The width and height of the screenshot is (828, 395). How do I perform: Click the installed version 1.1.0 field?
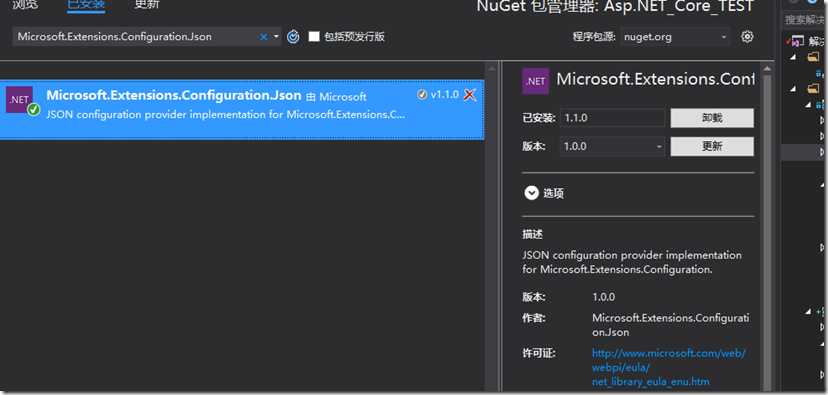tap(613, 118)
